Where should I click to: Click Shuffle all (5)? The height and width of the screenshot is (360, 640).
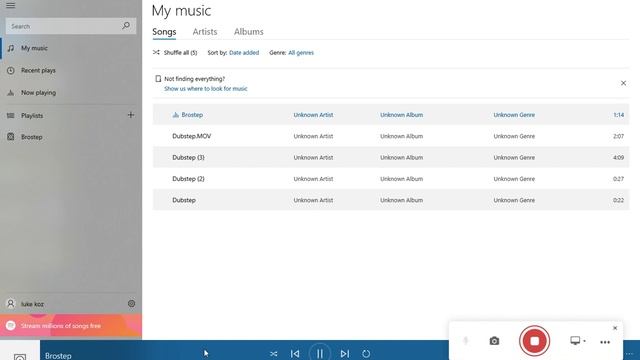tap(175, 53)
